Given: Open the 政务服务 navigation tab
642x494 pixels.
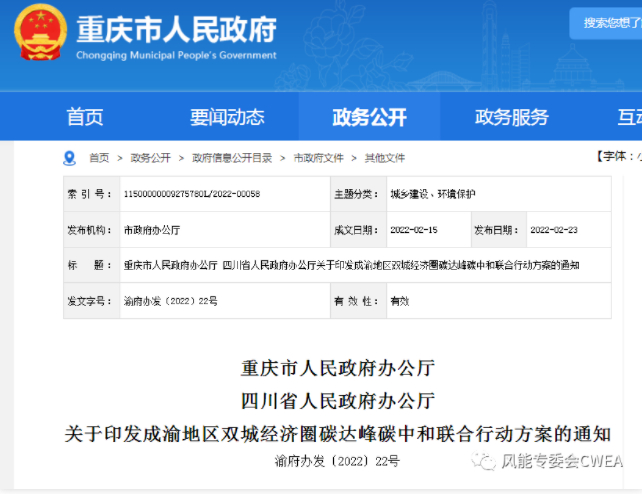Looking at the screenshot, I should [x=511, y=117].
